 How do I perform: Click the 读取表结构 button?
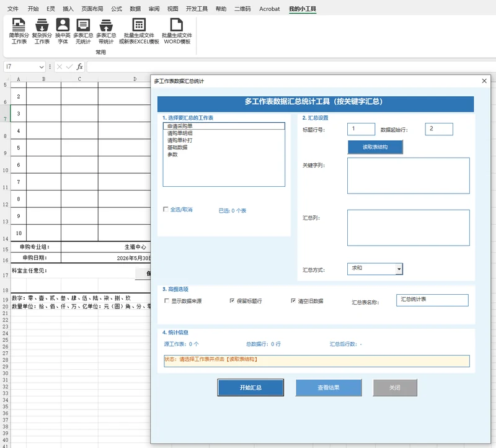375,147
